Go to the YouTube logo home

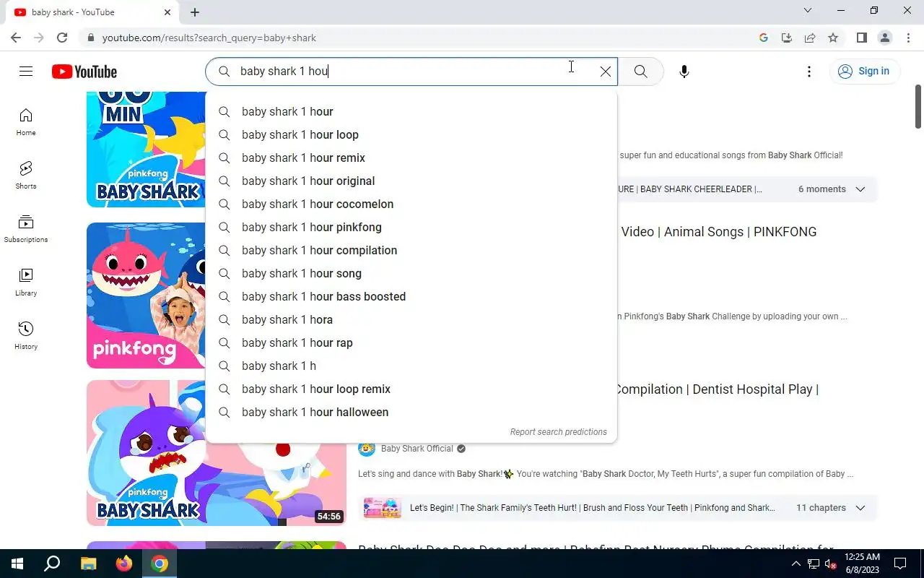coord(84,72)
